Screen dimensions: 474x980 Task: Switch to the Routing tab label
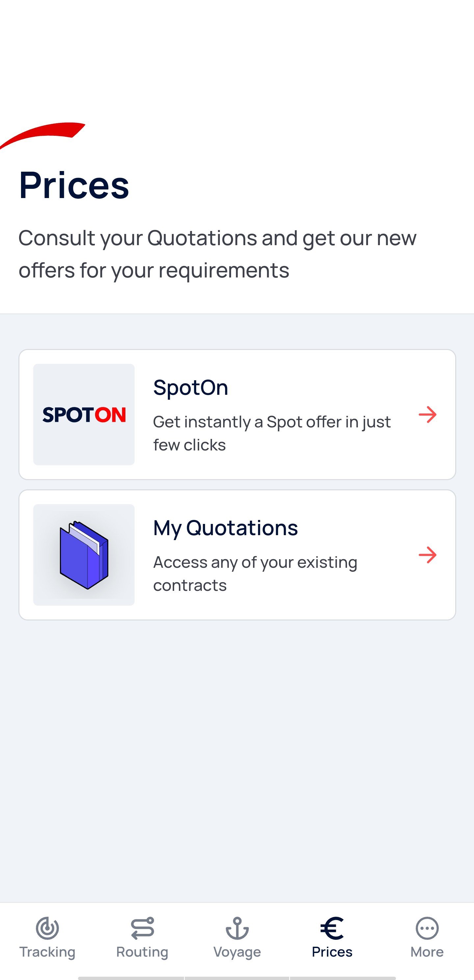(x=142, y=952)
